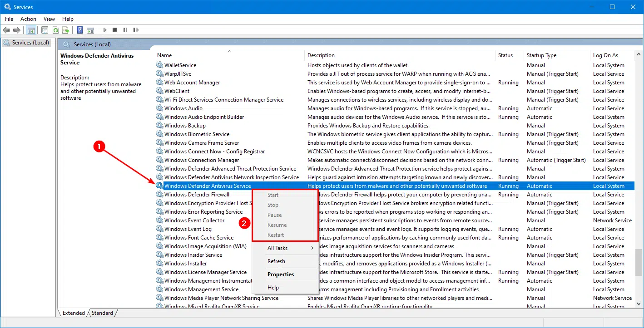Click the Start Service play icon in toolbar
644x328 pixels.
click(x=104, y=30)
